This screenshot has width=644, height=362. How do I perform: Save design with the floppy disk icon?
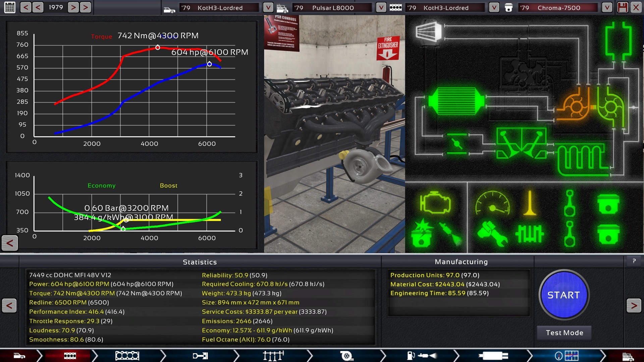click(x=623, y=7)
